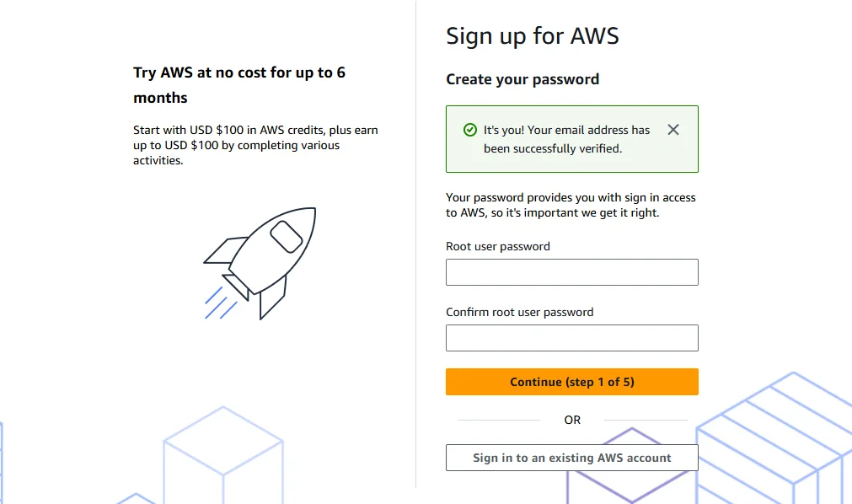
Task: Focus the Root user password field
Action: 571,272
